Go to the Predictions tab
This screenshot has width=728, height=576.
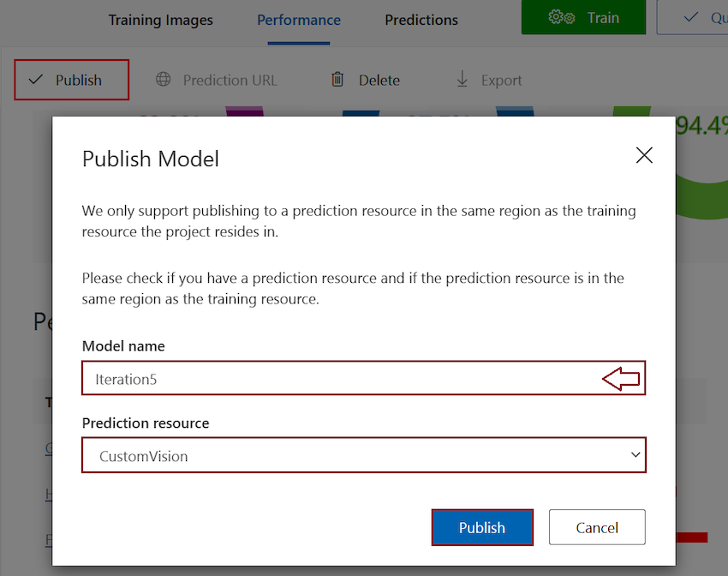(x=421, y=20)
